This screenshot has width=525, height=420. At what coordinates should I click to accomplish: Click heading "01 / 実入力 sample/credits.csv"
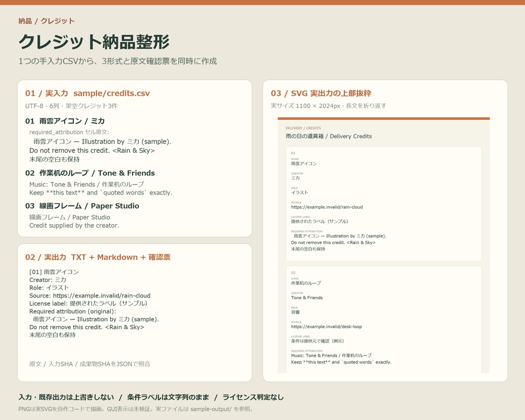87,93
